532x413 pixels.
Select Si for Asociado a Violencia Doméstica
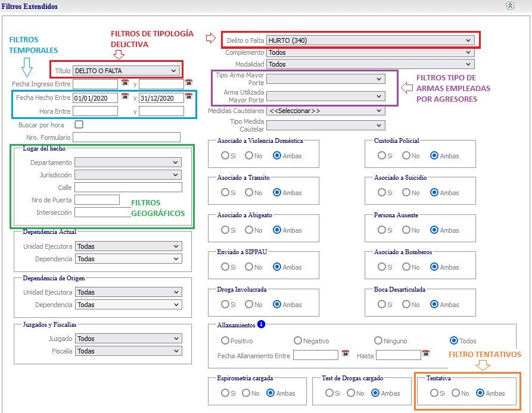[225, 156]
